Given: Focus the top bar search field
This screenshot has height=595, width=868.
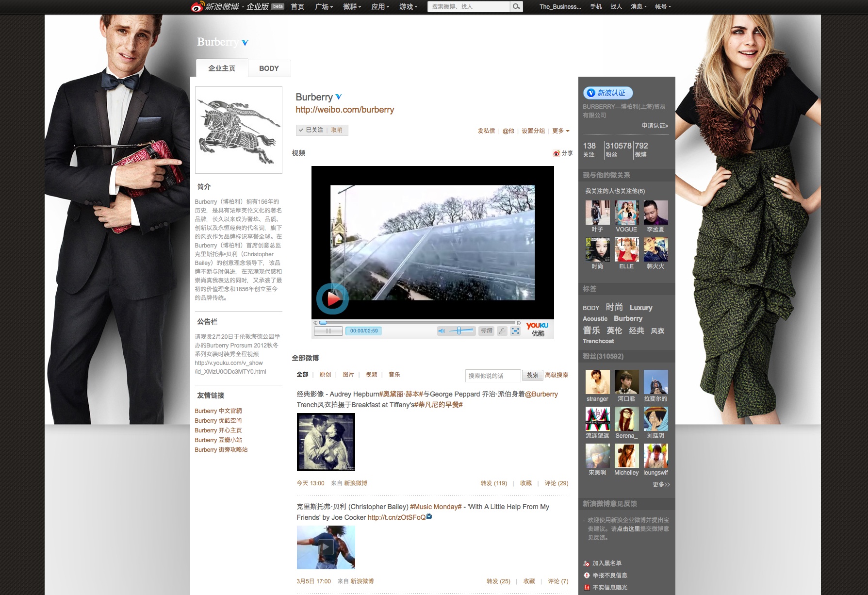Looking at the screenshot, I should point(469,6).
